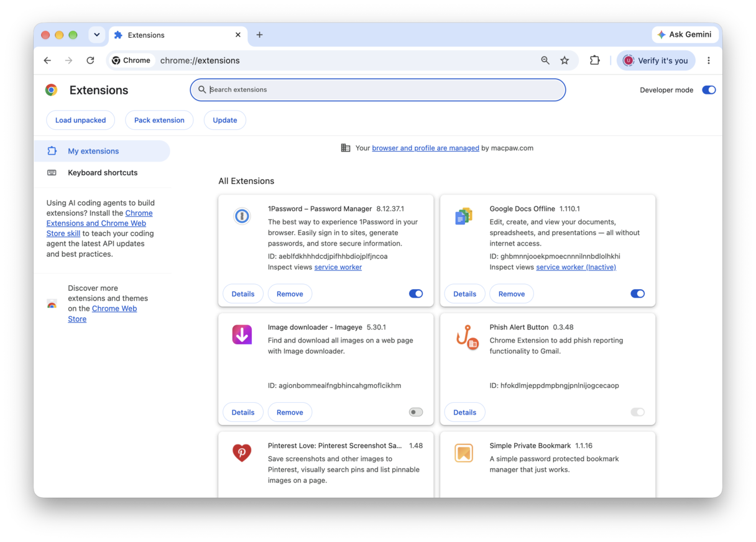Remove the 1Password extension
Image resolution: width=756 pixels, height=542 pixels.
[x=290, y=293]
